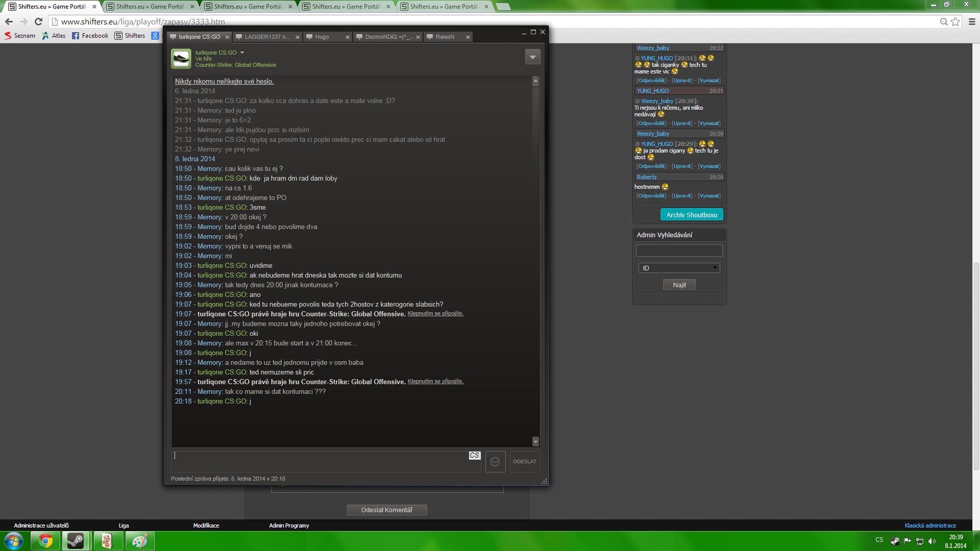Click the 19:57 'Klepnutím se připojíte' join link
980x551 pixels.
435,382
